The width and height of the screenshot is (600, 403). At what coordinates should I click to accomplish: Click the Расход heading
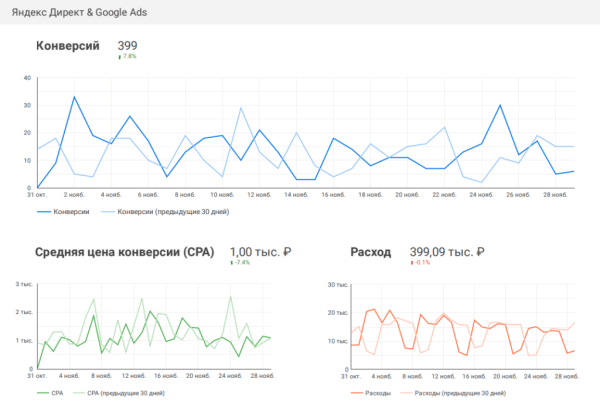pyautogui.click(x=371, y=252)
